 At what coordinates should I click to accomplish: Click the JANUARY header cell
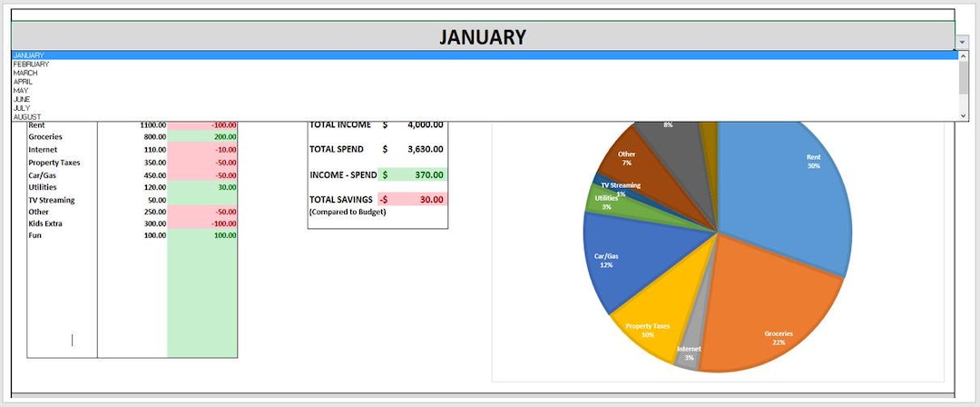click(x=483, y=36)
